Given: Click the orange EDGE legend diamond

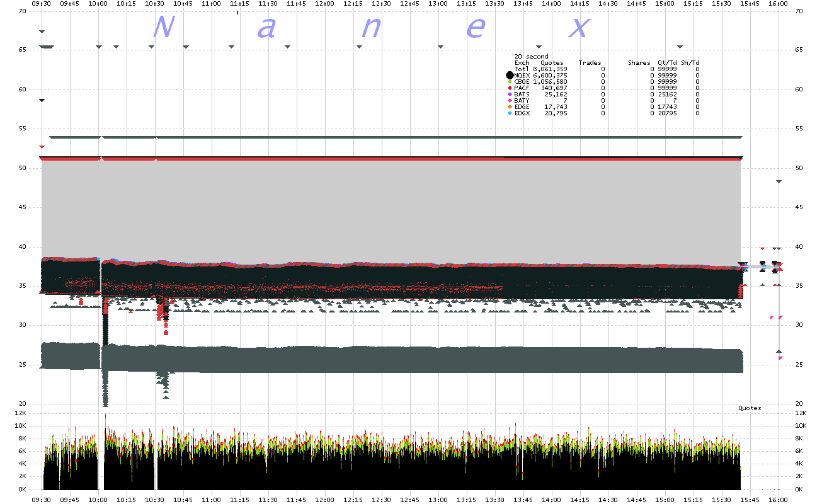Looking at the screenshot, I should (510, 107).
